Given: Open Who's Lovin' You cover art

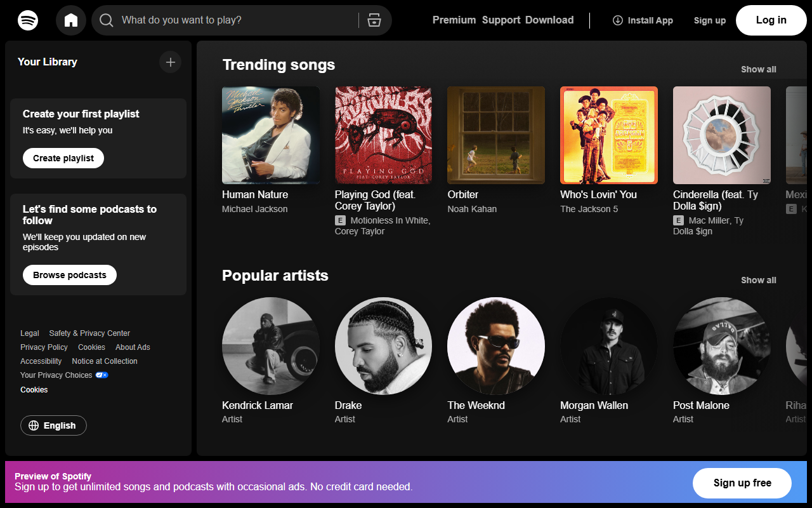Looking at the screenshot, I should (609, 135).
